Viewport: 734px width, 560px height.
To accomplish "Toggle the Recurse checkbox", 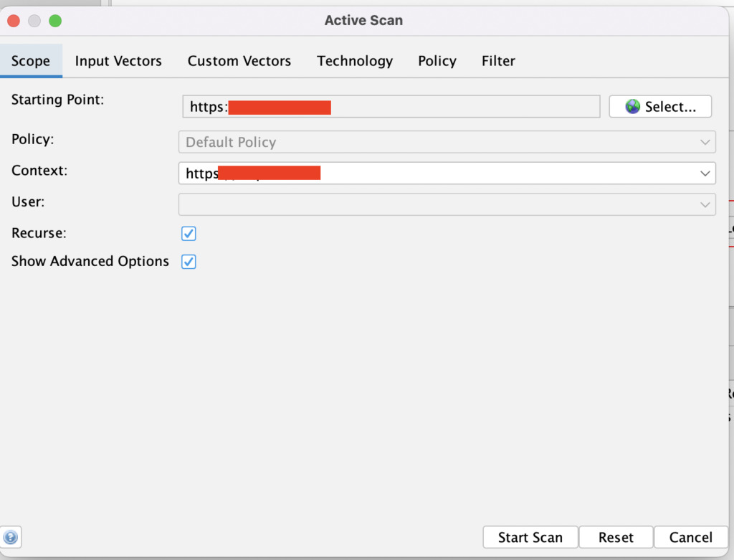I will click(x=189, y=233).
